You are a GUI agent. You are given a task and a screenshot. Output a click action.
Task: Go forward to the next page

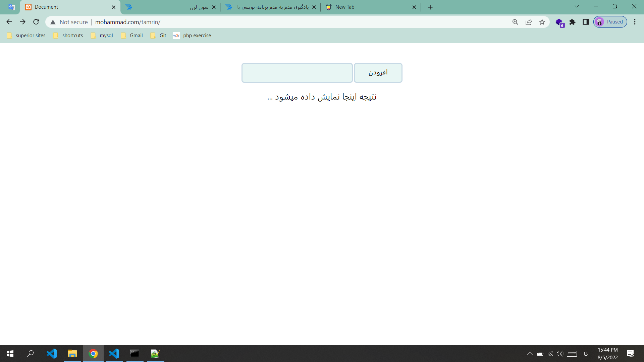pos(22,22)
